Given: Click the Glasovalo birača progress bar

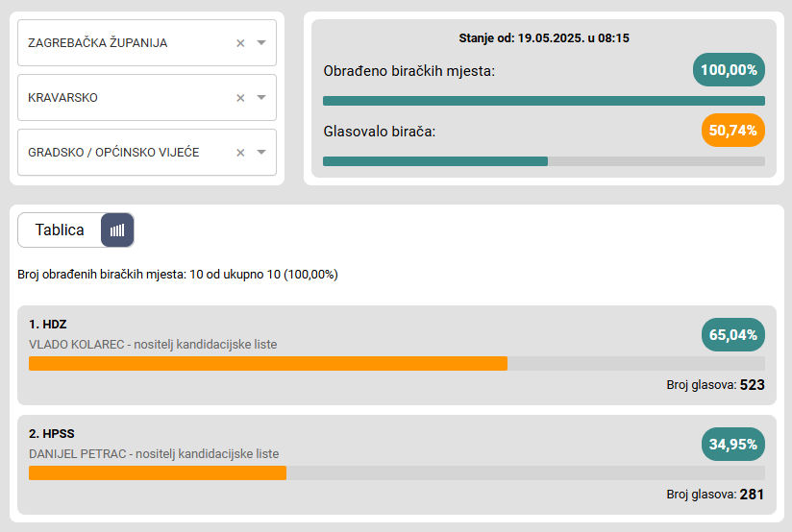Looking at the screenshot, I should click(543, 161).
